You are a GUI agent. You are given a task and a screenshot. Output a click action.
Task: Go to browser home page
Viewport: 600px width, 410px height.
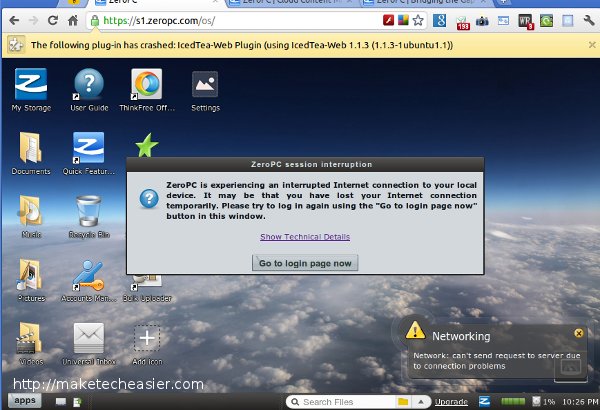73,20
